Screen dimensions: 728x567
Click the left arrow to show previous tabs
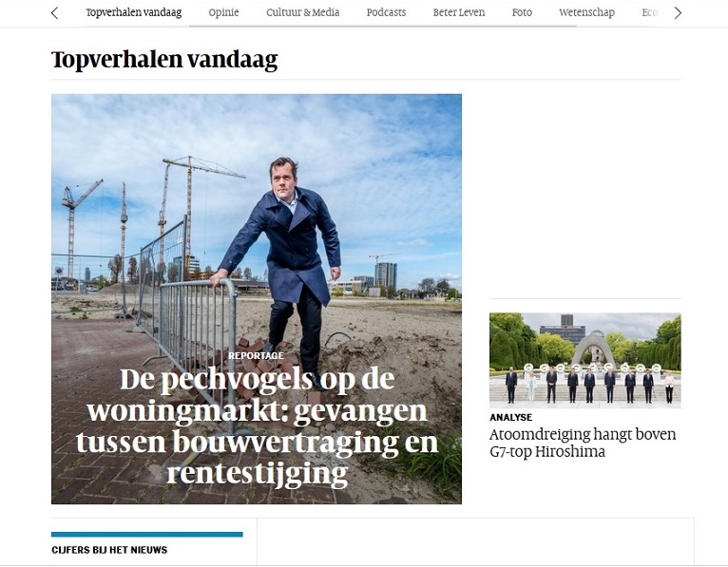pos(55,13)
